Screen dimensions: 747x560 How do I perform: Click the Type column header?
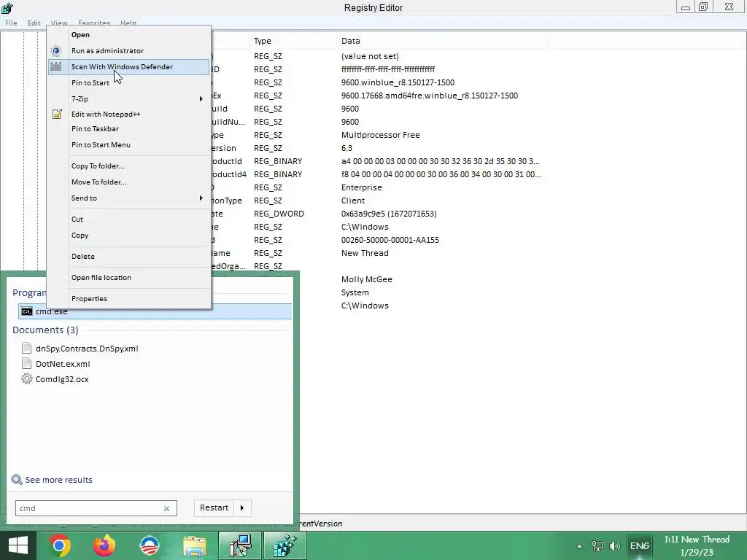pyautogui.click(x=262, y=41)
